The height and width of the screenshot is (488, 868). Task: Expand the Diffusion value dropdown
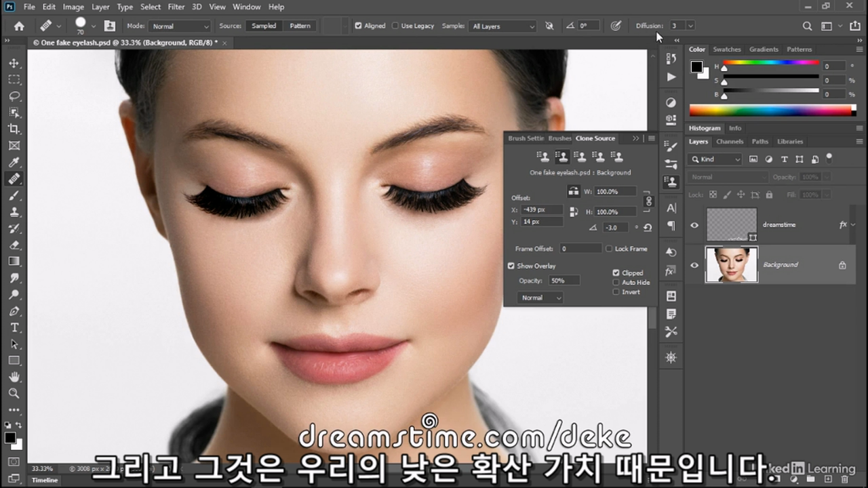point(690,26)
